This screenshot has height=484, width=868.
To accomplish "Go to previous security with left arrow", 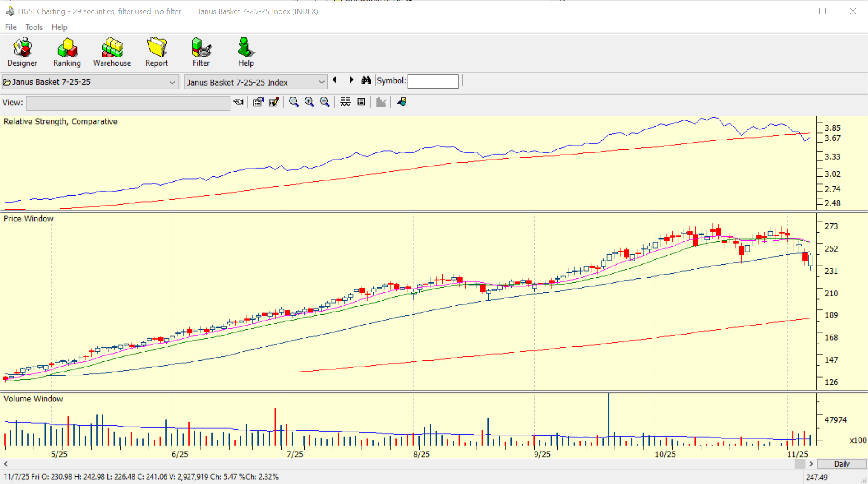I will [335, 80].
